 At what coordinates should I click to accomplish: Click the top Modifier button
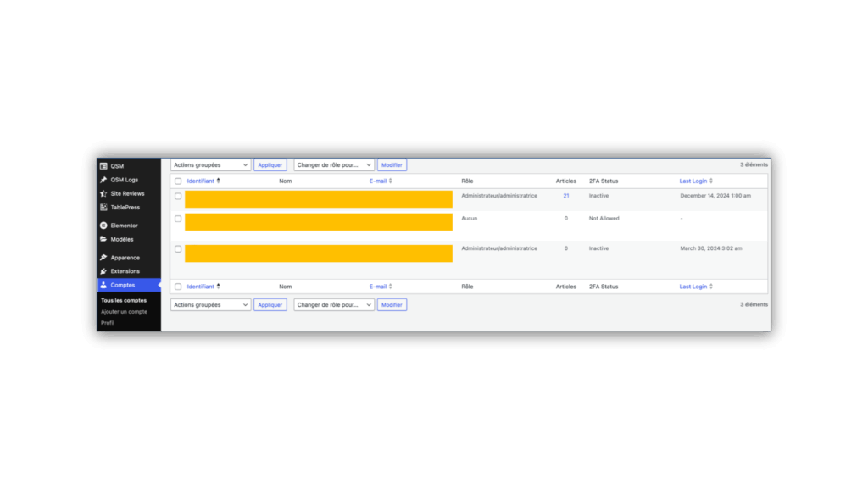tap(392, 165)
